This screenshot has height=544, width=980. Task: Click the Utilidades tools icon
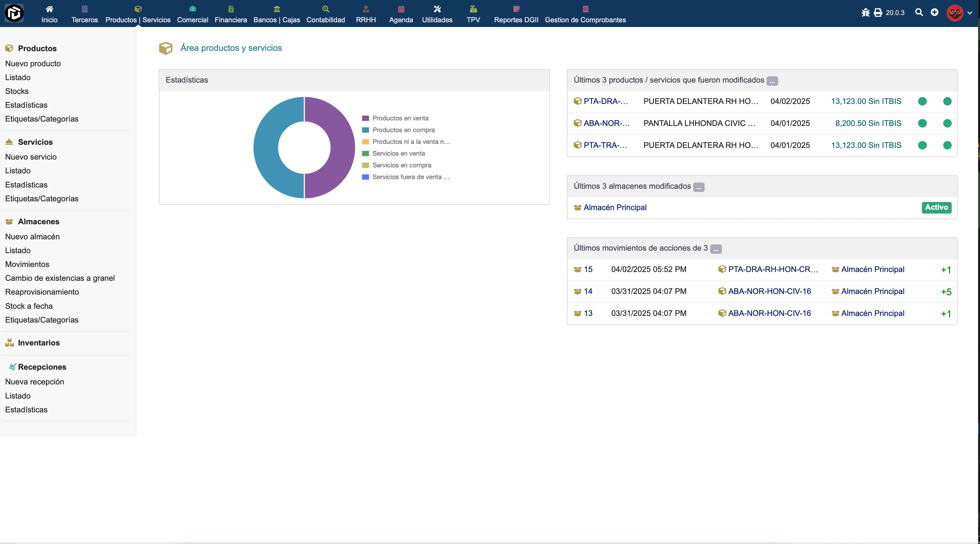437,9
